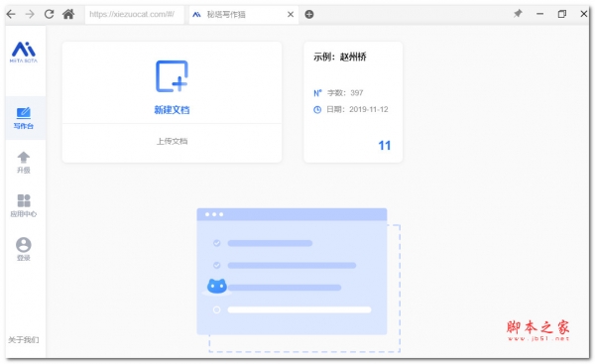Screen dimensions: 595x364
Task: Focus the xiezuocat.com address field
Action: [134, 15]
